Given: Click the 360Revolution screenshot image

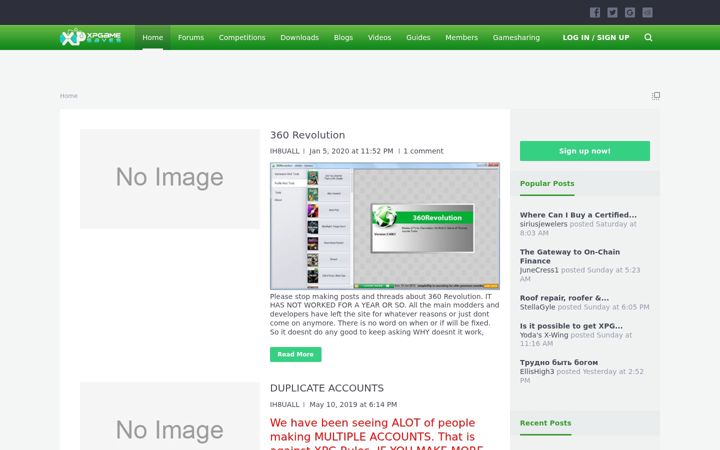Looking at the screenshot, I should click(x=385, y=225).
